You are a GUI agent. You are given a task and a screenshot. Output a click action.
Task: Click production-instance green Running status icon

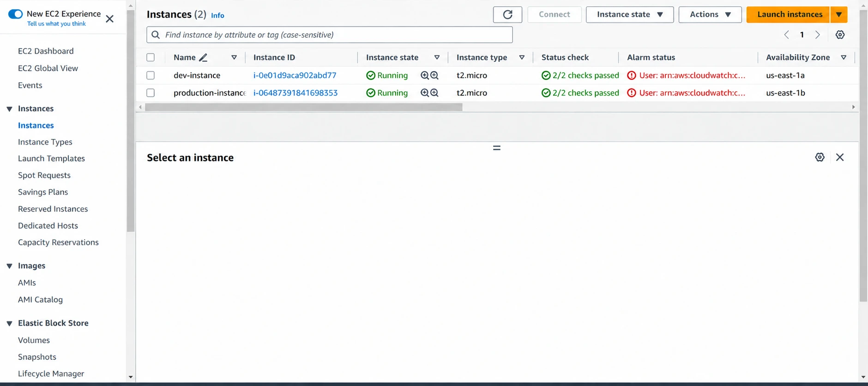click(371, 93)
